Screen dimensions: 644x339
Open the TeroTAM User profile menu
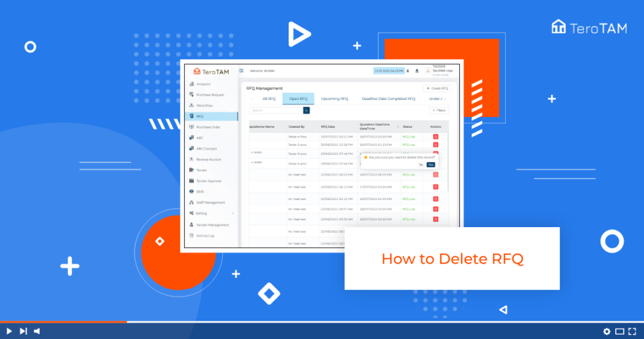(x=440, y=70)
